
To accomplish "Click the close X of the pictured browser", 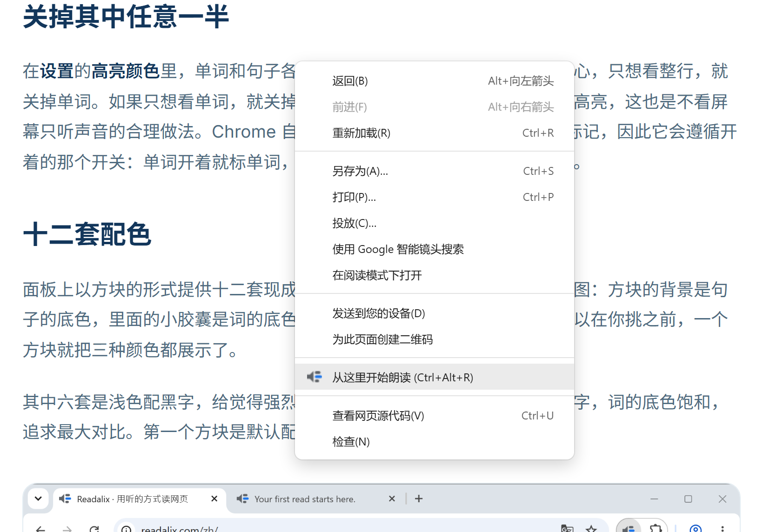I will point(722,499).
